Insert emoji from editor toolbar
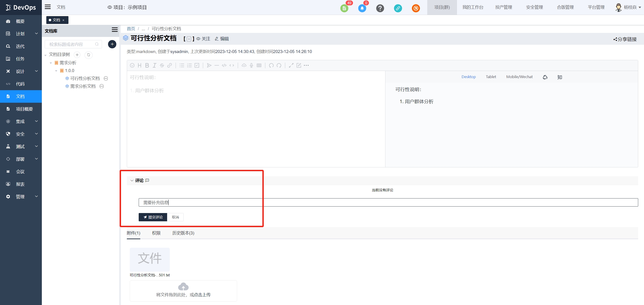 pyautogui.click(x=132, y=66)
